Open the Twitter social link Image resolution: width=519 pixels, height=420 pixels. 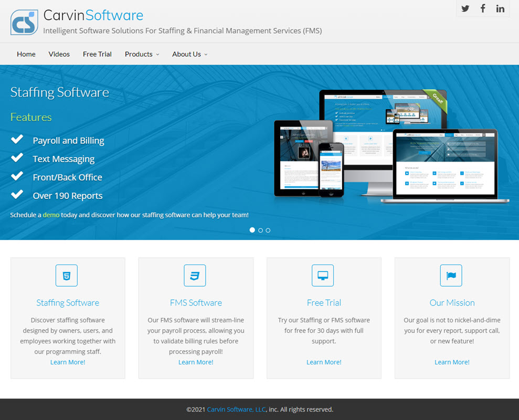point(465,8)
